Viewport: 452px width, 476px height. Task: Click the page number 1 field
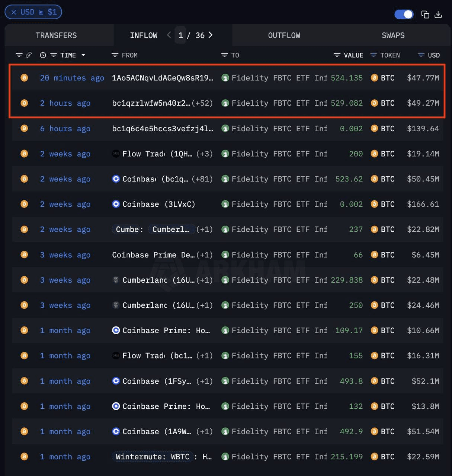[x=180, y=35]
